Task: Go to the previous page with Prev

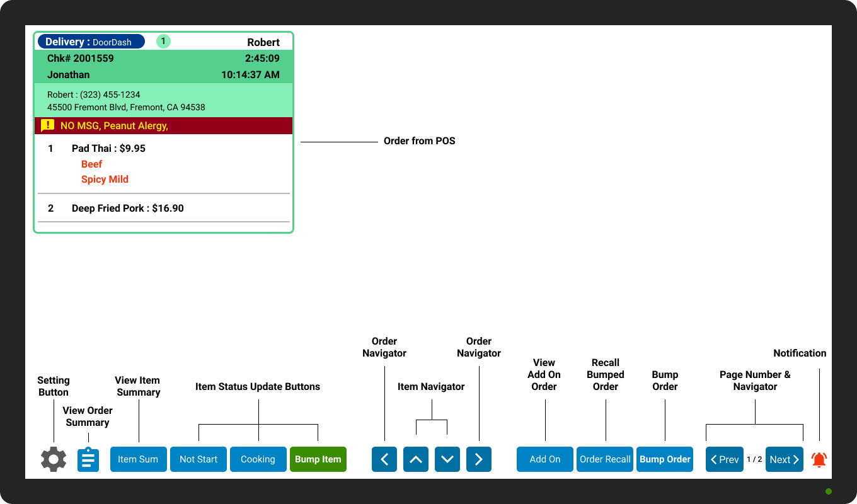Action: (x=724, y=459)
